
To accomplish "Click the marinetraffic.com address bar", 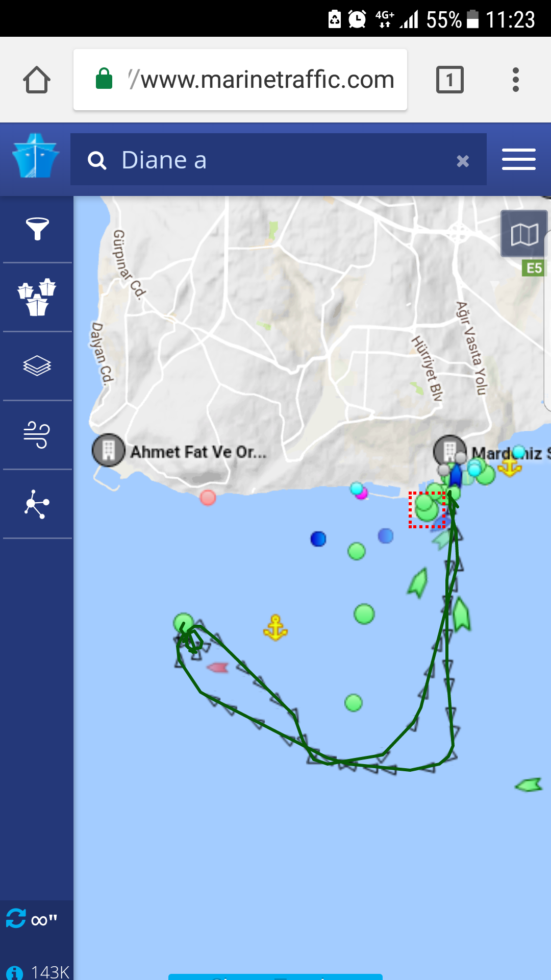I will coord(240,80).
